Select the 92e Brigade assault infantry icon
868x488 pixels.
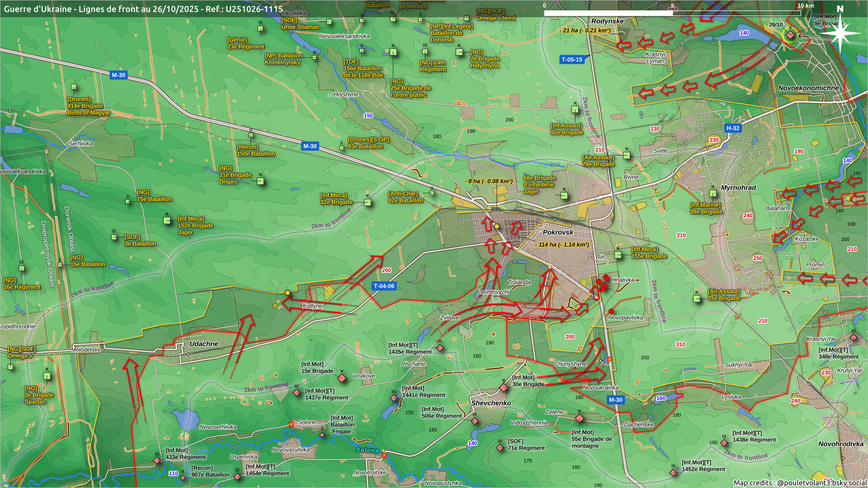[x=575, y=110]
